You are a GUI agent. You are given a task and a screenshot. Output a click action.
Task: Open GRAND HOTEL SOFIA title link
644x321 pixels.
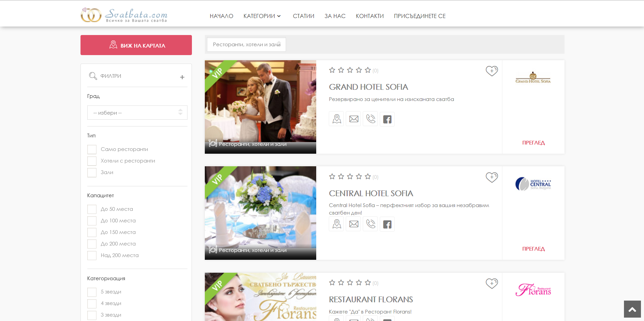pos(369,87)
